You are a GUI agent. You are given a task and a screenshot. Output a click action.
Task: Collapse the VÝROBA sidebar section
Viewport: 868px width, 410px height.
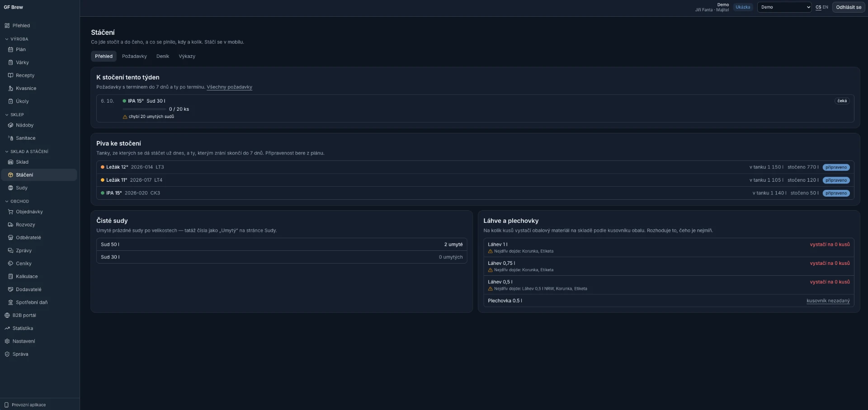(x=16, y=39)
